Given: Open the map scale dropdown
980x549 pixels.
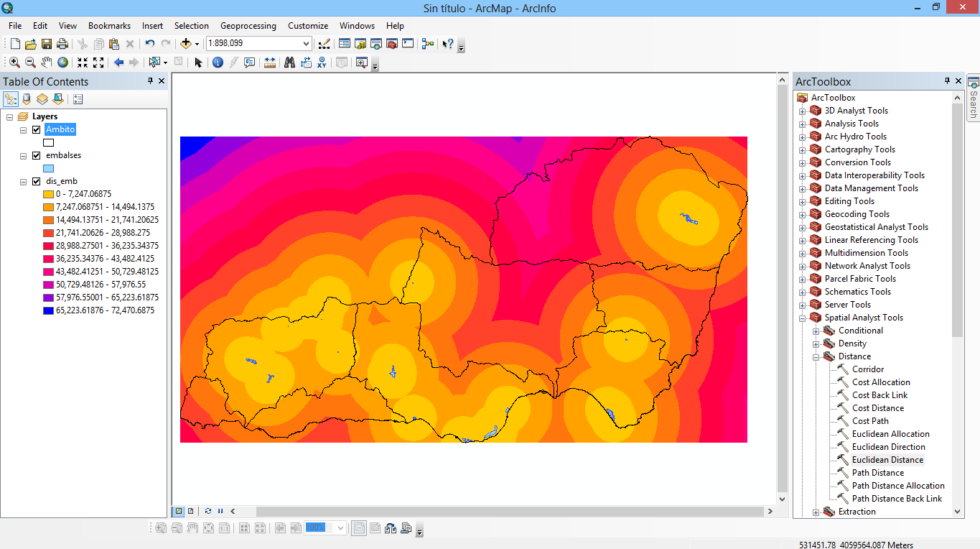Looking at the screenshot, I should pos(307,44).
